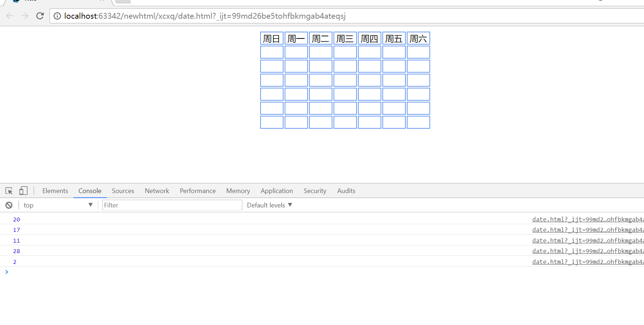644x325 pixels.
Task: Open source link for log value 20
Action: (x=588, y=219)
